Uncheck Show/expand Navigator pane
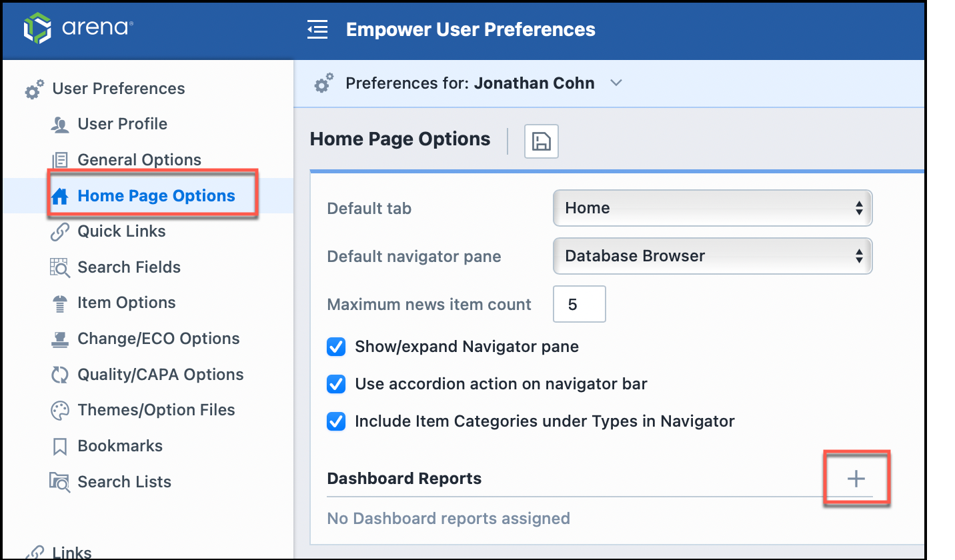This screenshot has height=560, width=955. (x=336, y=347)
